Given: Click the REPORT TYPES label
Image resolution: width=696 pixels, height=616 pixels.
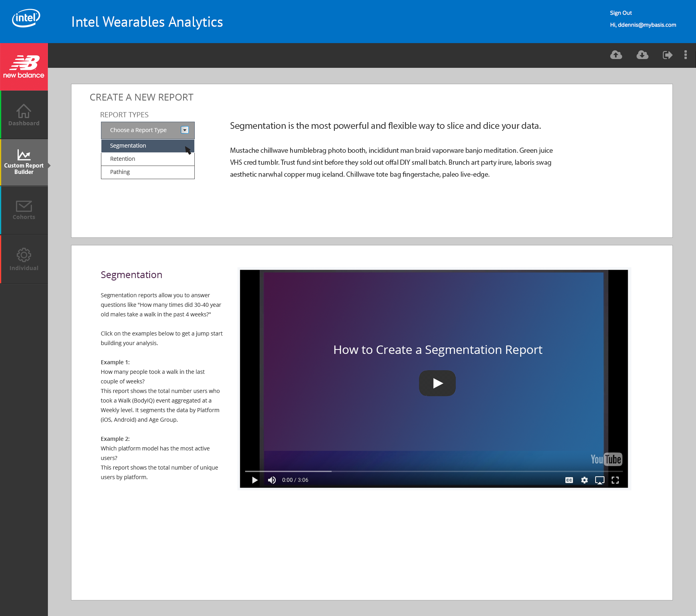Looking at the screenshot, I should click(124, 115).
